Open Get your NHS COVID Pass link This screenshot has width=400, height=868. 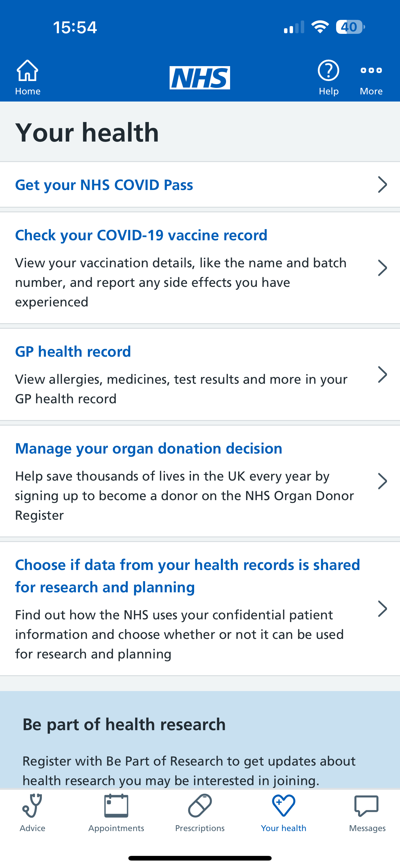pos(104,185)
